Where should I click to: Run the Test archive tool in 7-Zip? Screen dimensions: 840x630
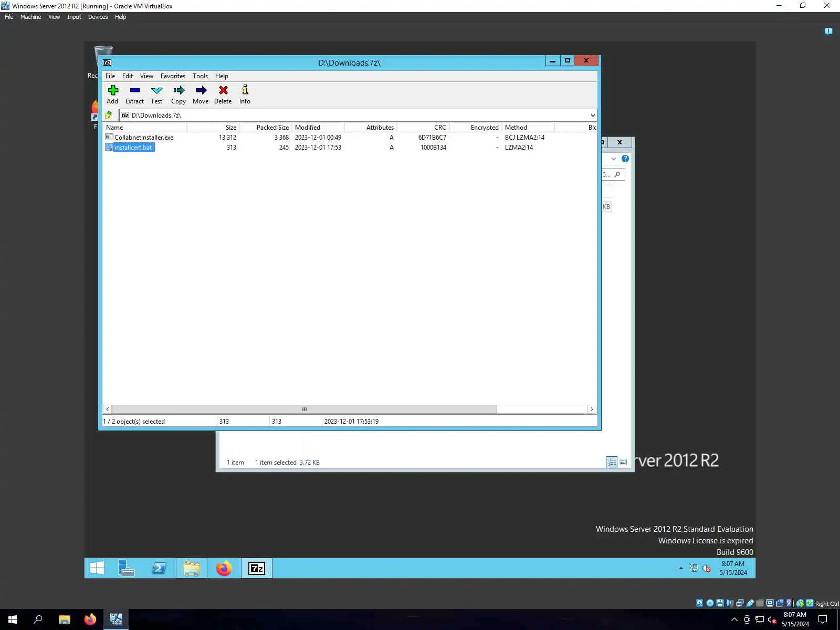pyautogui.click(x=156, y=94)
